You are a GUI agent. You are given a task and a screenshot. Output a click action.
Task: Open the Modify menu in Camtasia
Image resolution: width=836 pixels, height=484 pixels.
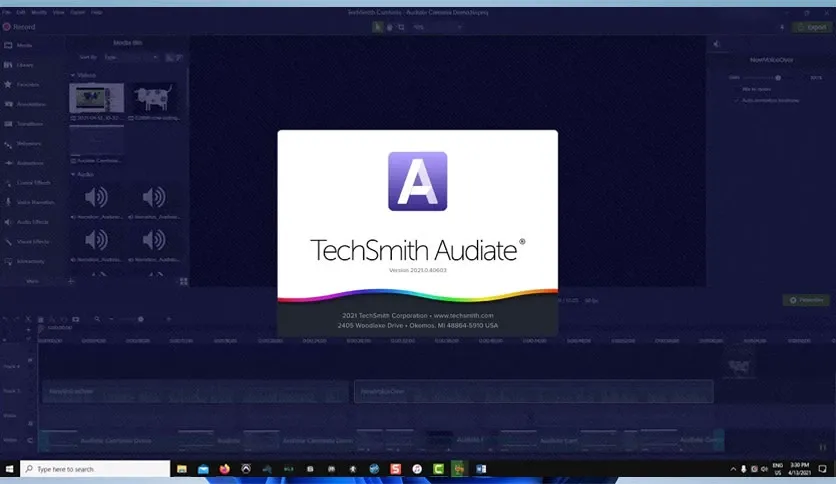click(38, 12)
